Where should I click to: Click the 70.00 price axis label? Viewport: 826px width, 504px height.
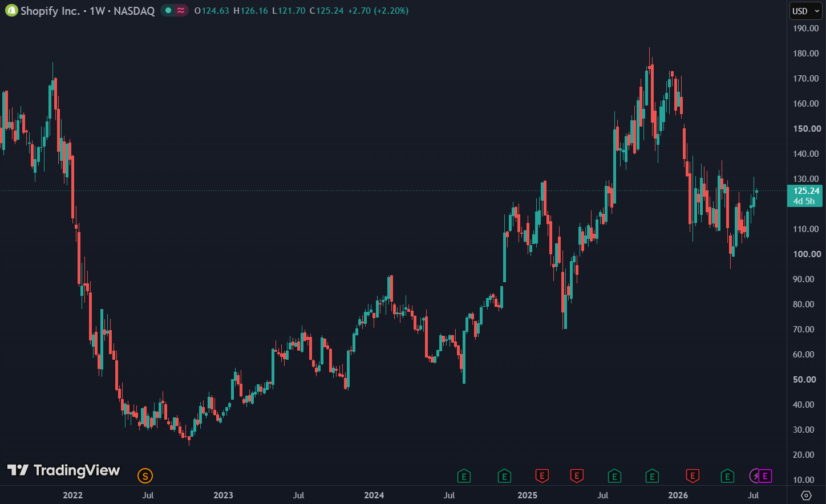pos(804,329)
